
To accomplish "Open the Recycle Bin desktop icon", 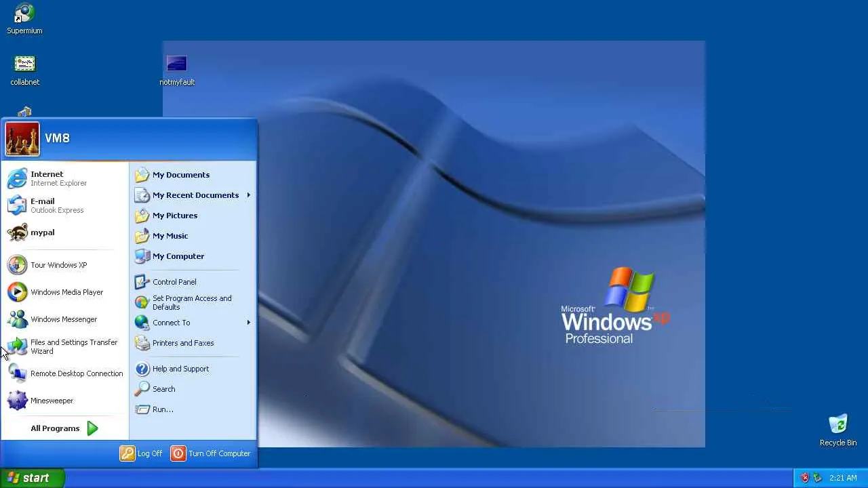I will click(x=838, y=430).
